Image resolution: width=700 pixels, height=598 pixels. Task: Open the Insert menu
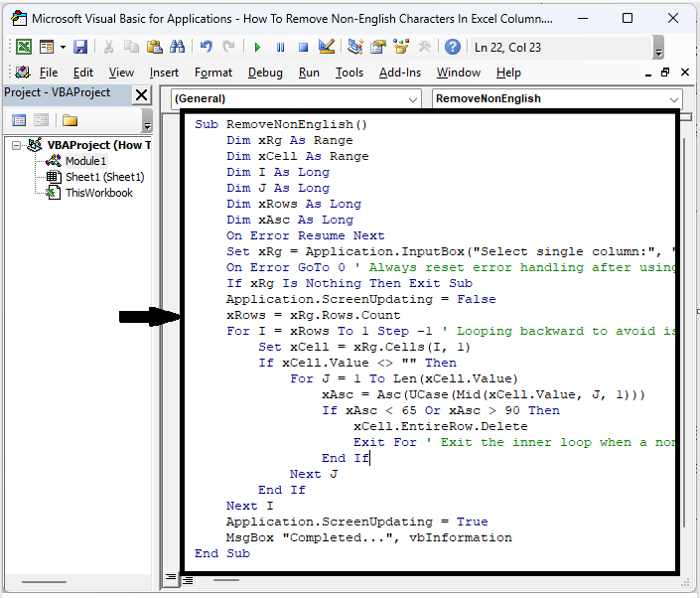(x=164, y=73)
